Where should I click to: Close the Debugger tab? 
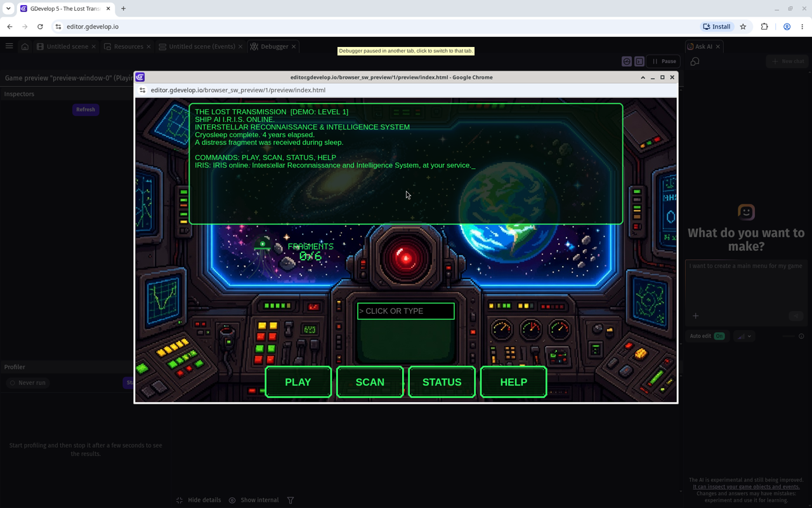coord(294,46)
